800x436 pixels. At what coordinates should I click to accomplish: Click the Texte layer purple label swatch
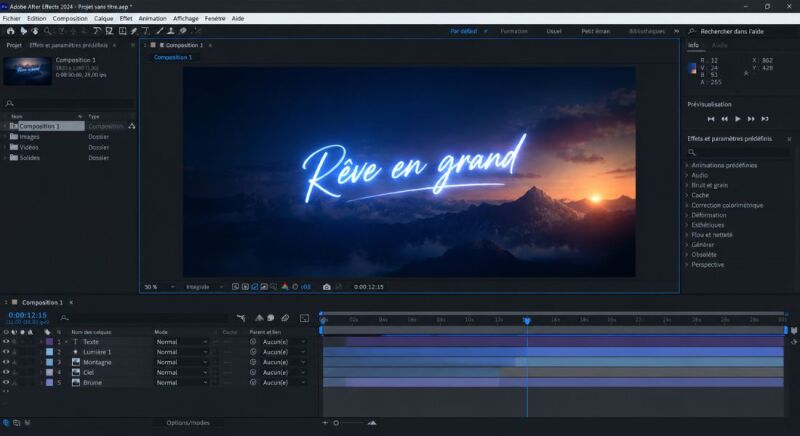coord(49,342)
